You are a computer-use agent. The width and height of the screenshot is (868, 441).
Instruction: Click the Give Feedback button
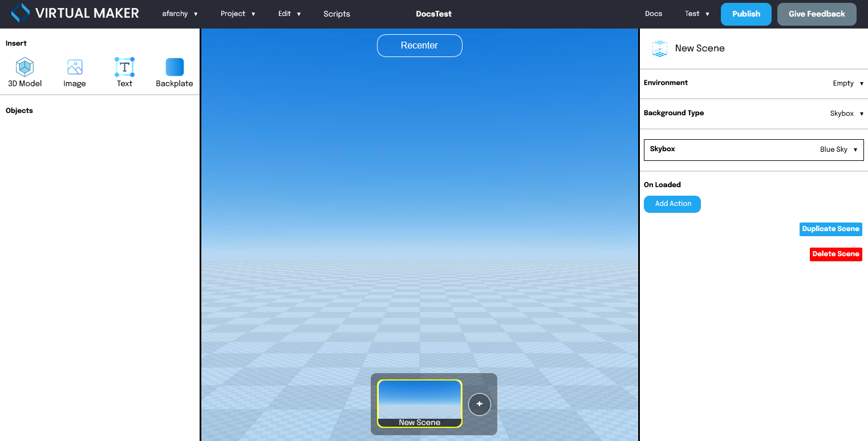[x=817, y=14]
